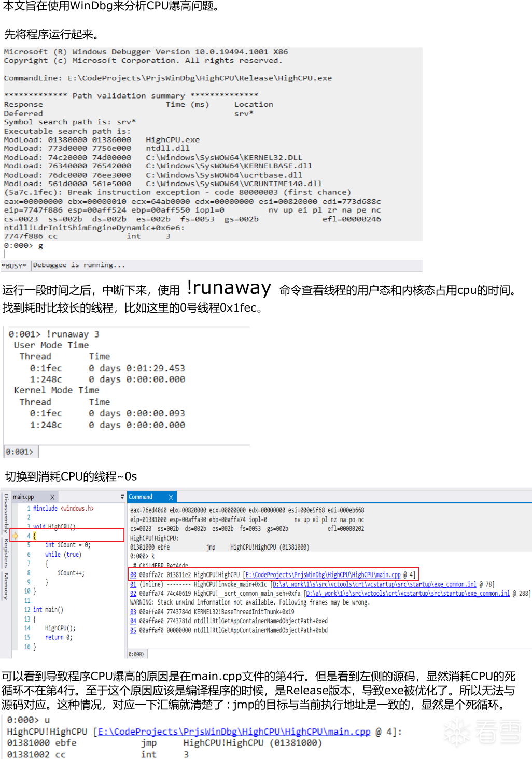This screenshot has width=532, height=759.
Task: Click the input box next to 0:001> prompt
Action: click(x=144, y=452)
